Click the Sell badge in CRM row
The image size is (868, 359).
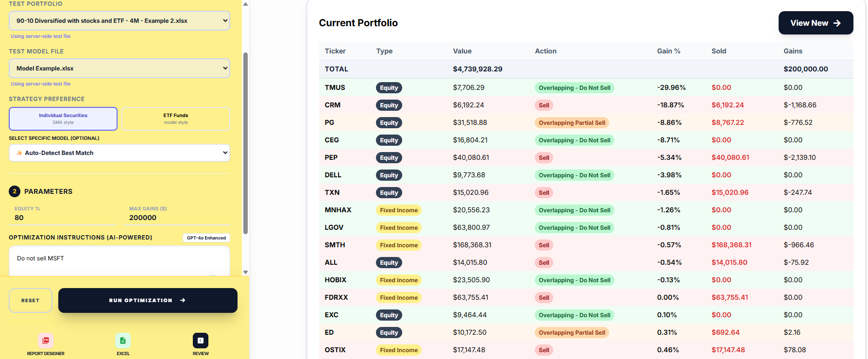(544, 105)
